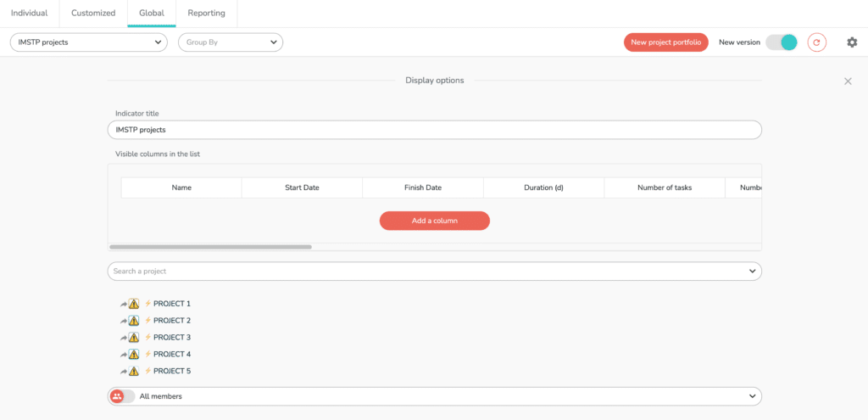Screen dimensions: 868x420
Task: Expand the All members dropdown arrow
Action: pos(752,396)
